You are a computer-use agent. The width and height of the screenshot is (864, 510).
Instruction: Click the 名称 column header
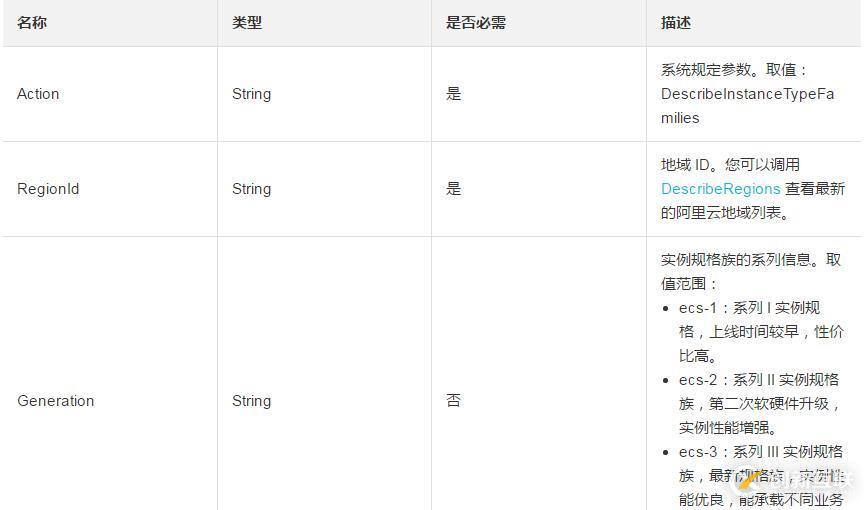pos(32,22)
